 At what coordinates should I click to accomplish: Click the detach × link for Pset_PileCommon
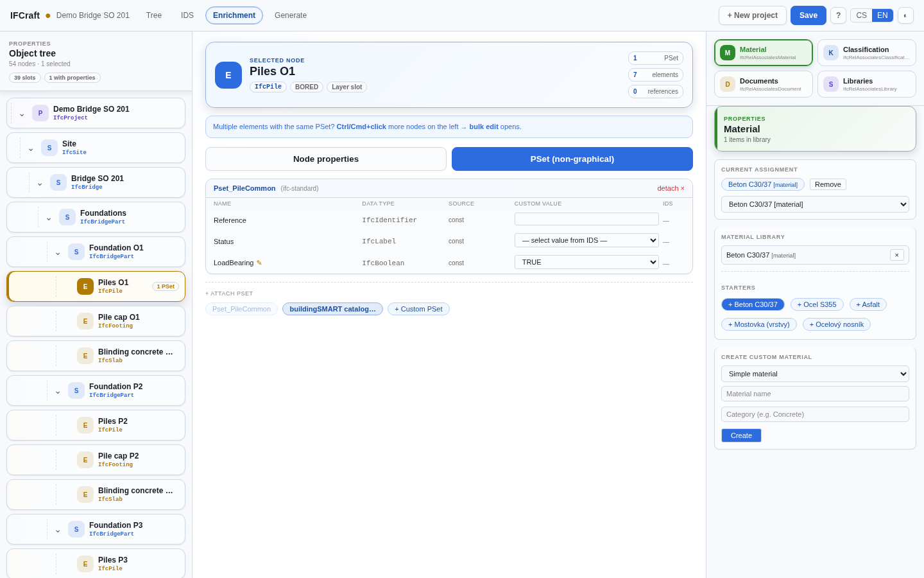[x=671, y=188]
